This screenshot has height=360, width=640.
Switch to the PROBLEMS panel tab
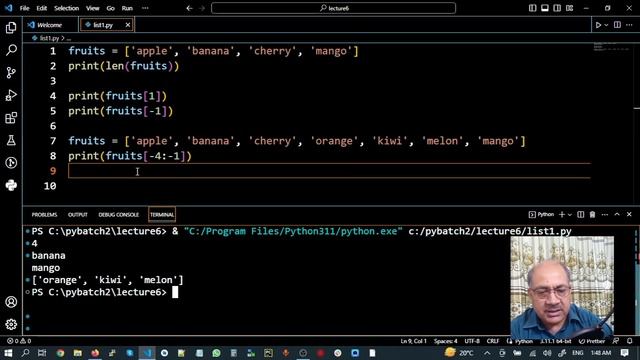[44, 215]
